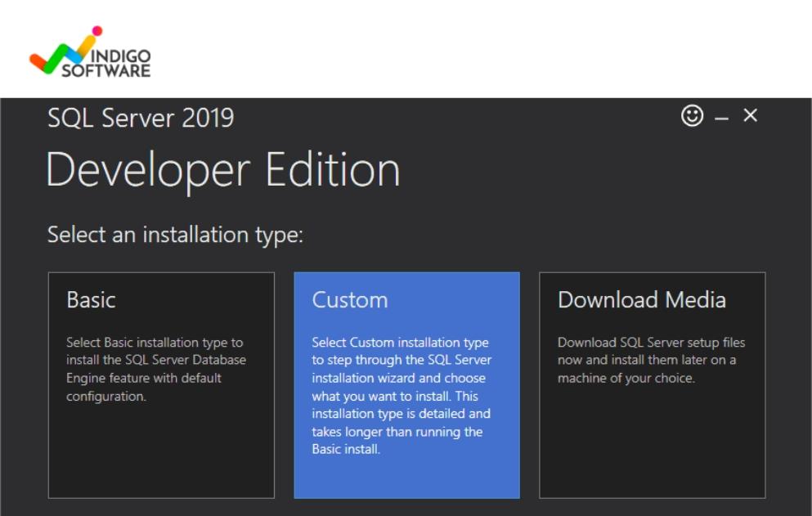The width and height of the screenshot is (812, 516).
Task: Click the 'SQL Server 2019' title text
Action: [141, 118]
